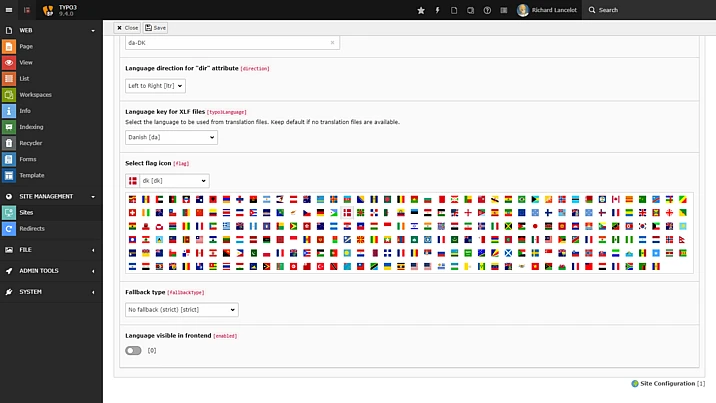Click the Close button
Viewport: 716px width, 403px height.
point(128,28)
